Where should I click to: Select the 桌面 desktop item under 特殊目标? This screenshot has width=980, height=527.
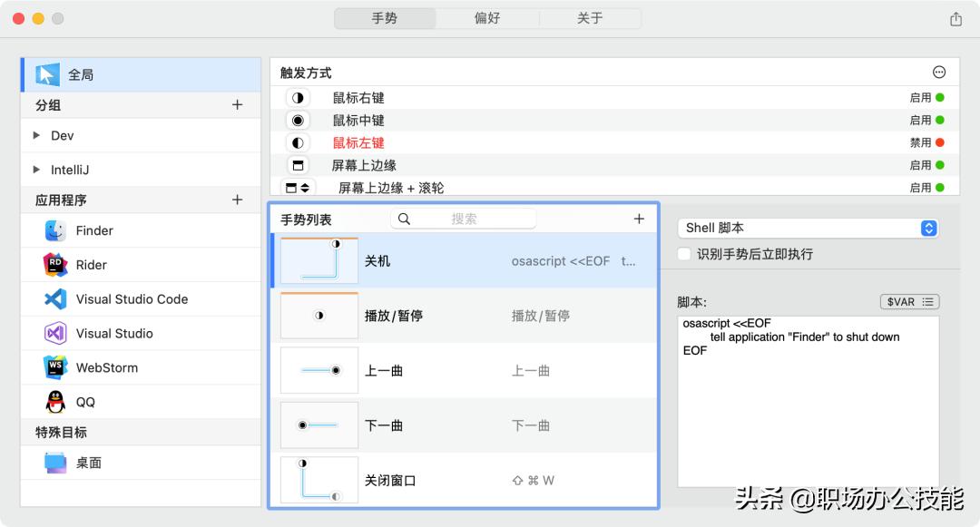click(x=55, y=464)
